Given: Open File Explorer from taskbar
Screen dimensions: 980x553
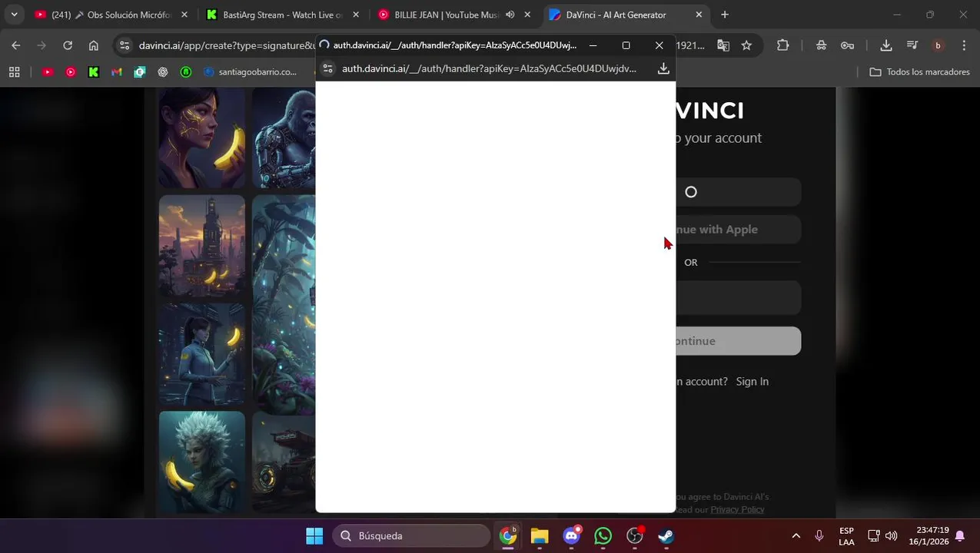Looking at the screenshot, I should pos(540,536).
